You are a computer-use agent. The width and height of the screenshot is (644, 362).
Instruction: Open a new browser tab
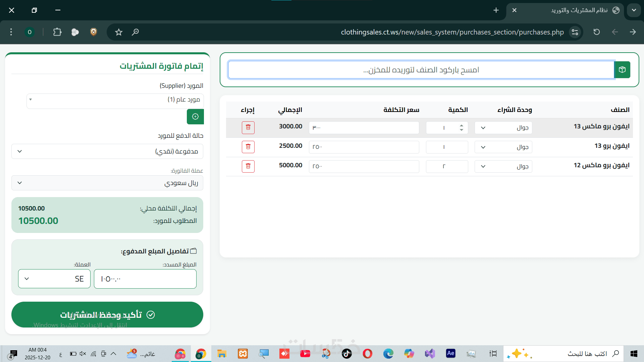click(496, 10)
